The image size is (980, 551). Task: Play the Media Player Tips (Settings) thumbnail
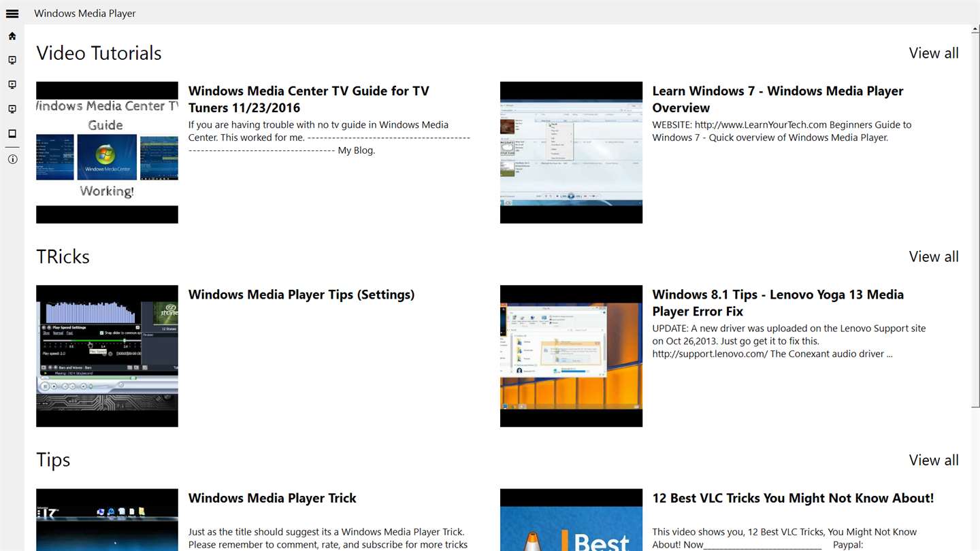[107, 356]
